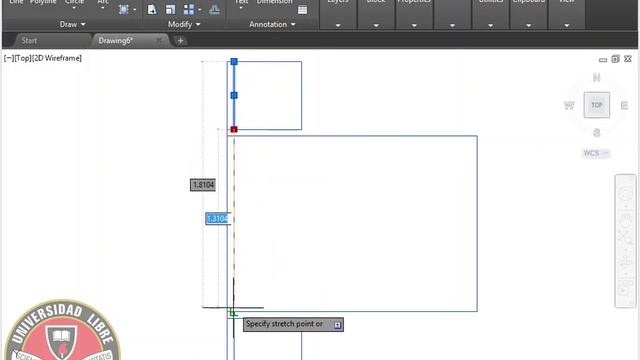Viewport: 640px width, 360px height.
Task: Click the 1.8104 dimension input field
Action: (x=203, y=185)
